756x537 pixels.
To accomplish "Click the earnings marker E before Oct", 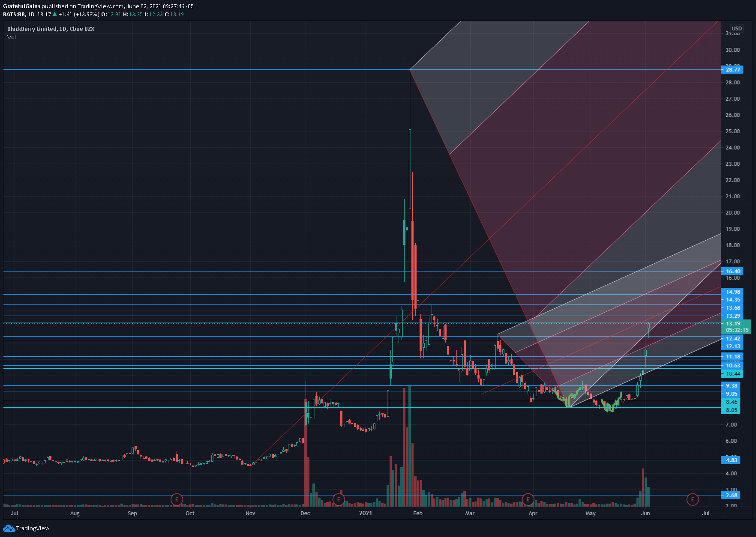I will tap(177, 499).
